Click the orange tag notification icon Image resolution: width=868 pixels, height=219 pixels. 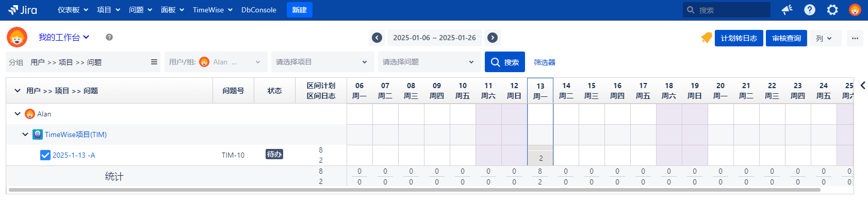(706, 38)
